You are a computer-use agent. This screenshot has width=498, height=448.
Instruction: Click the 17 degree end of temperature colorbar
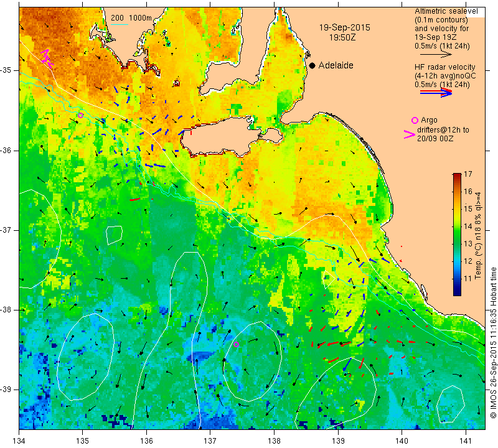457,175
